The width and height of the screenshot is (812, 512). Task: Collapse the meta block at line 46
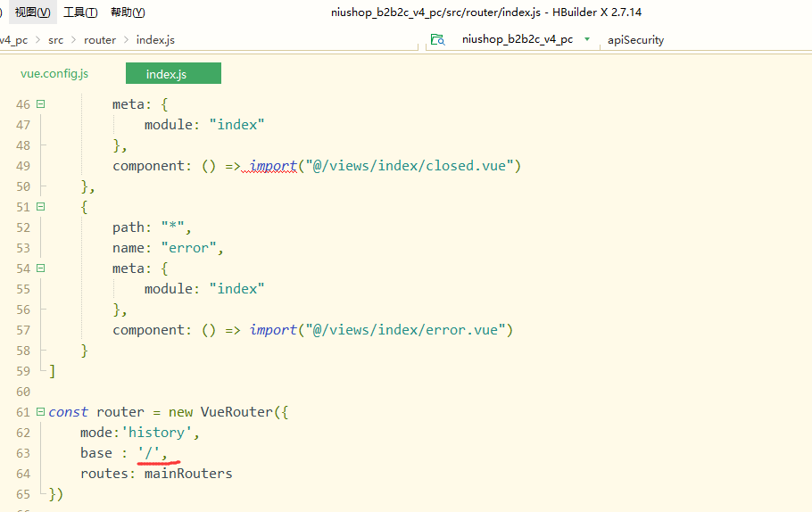40,104
